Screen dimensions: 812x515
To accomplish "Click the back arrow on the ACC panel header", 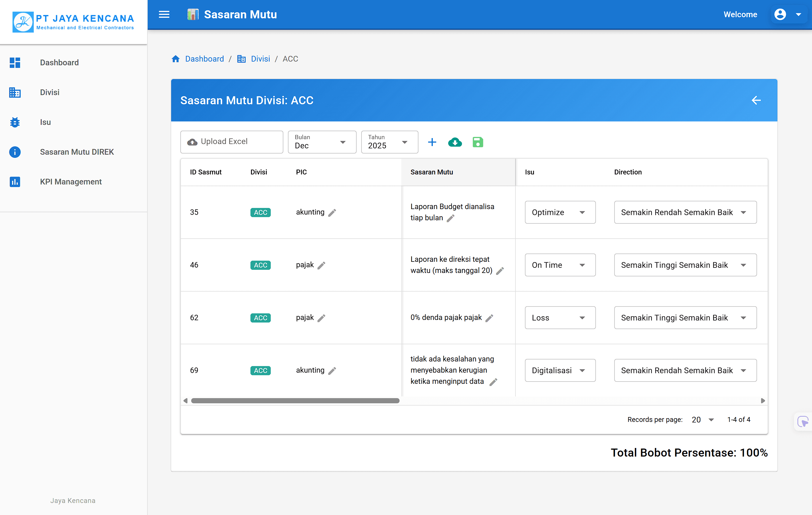I will coord(756,100).
